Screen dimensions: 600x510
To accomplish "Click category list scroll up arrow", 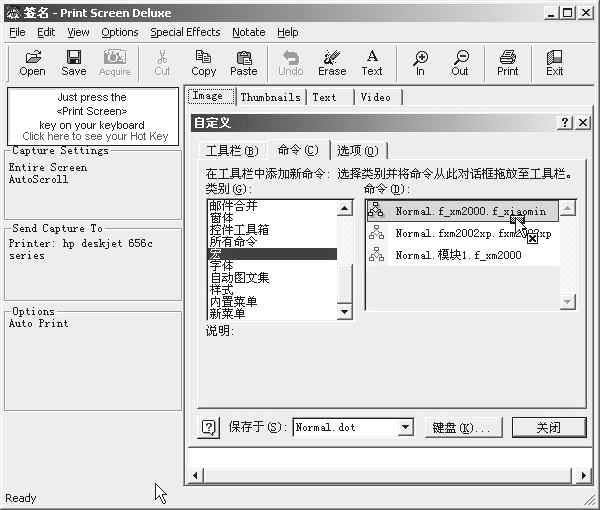I will (344, 208).
